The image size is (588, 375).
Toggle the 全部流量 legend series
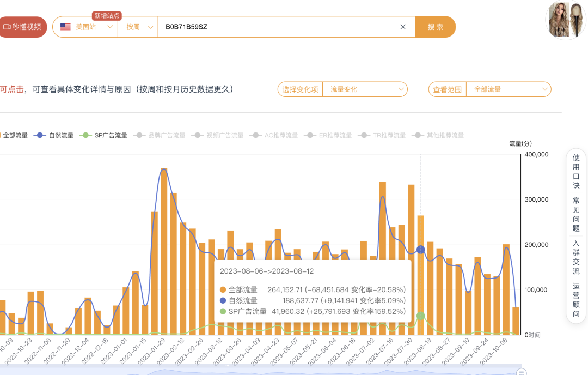point(14,136)
